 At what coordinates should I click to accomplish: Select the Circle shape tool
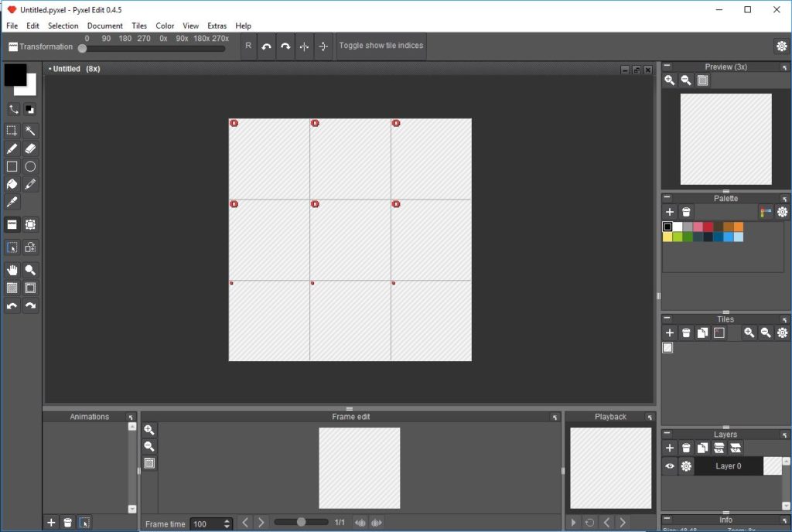point(29,166)
